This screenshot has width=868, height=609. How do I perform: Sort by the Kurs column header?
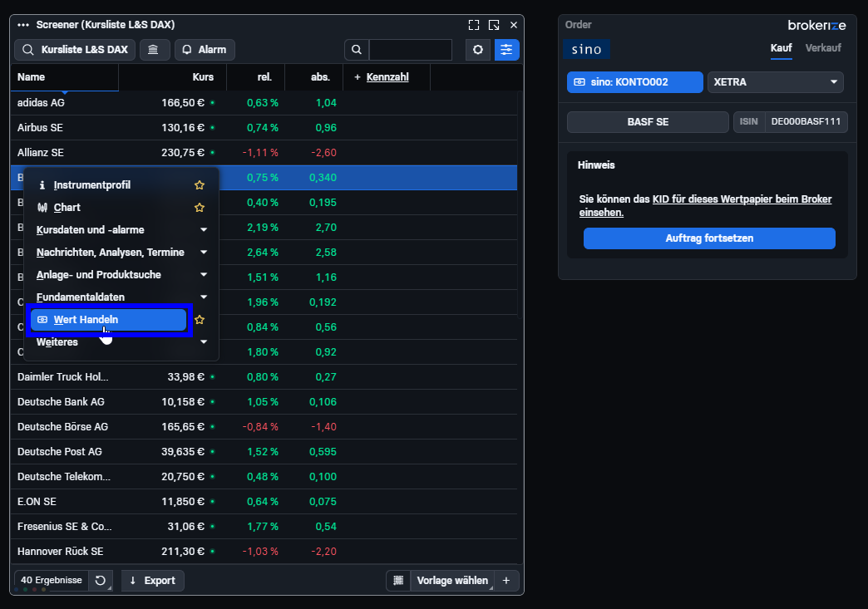173,77
